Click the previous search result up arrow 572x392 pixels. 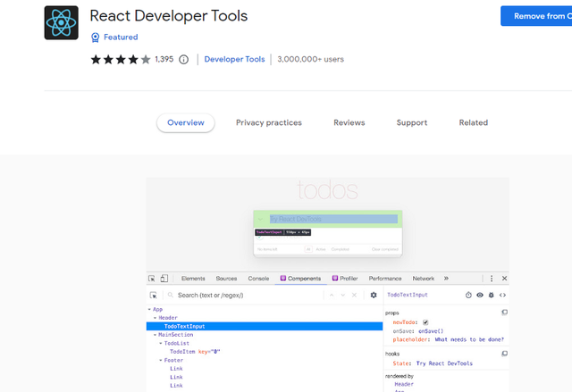[x=332, y=295]
